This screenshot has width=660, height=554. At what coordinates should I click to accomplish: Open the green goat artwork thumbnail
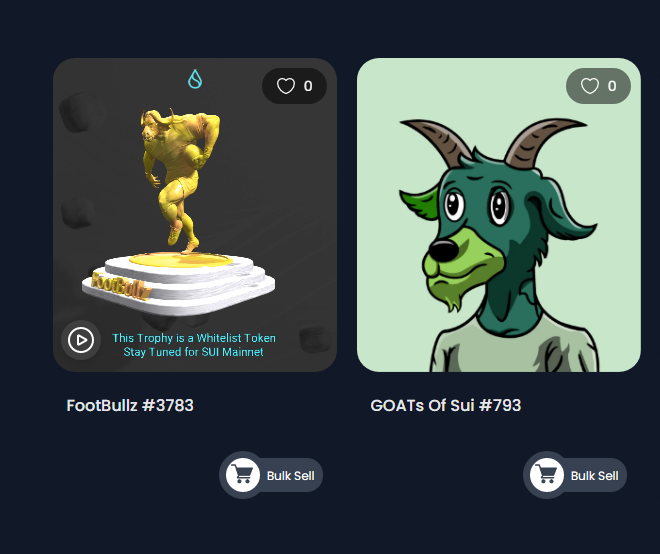tap(499, 215)
